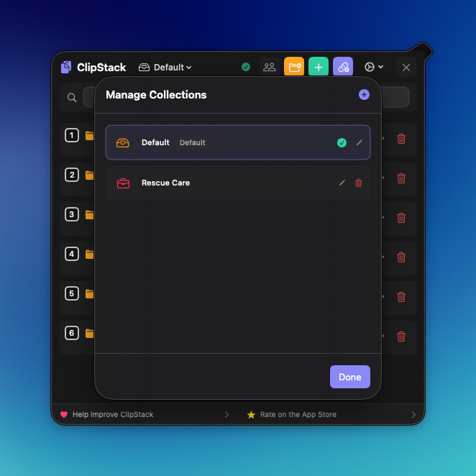Click the ClipStack logo icon
The width and height of the screenshot is (476, 476).
click(66, 67)
